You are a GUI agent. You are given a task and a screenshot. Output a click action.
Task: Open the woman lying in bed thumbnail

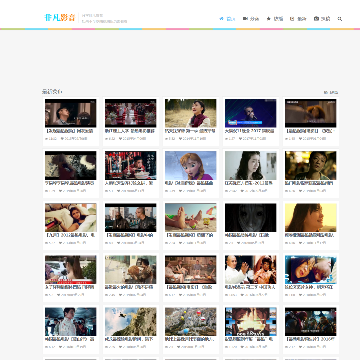tap(71, 217)
